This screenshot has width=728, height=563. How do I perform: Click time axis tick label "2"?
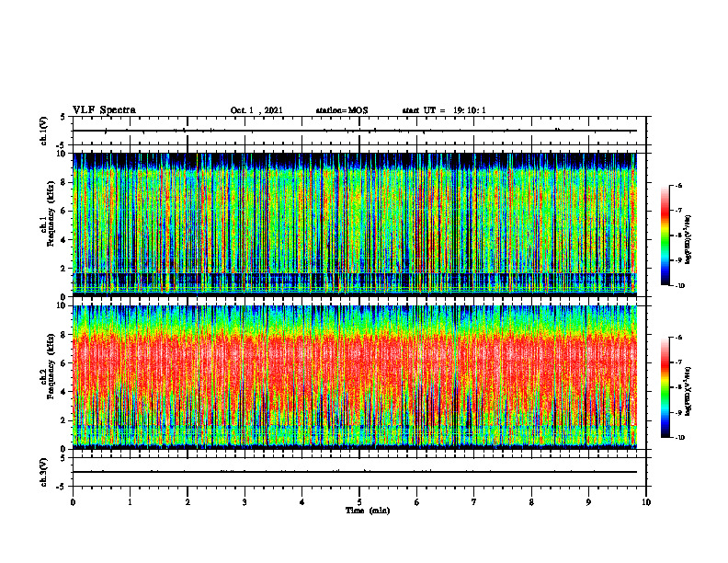188,502
